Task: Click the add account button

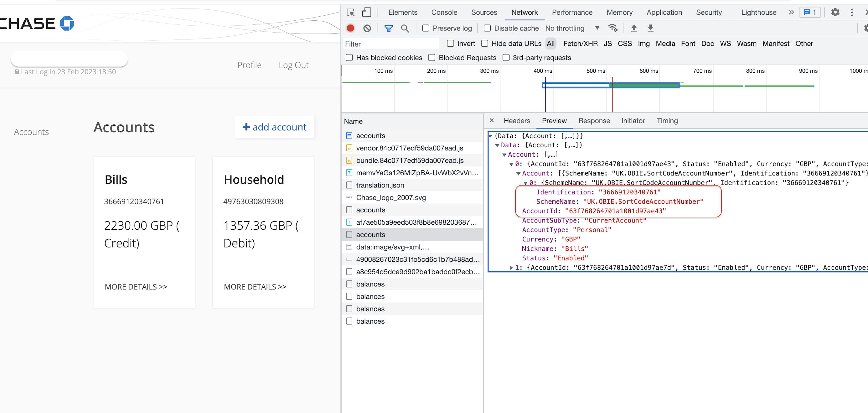Action: pyautogui.click(x=274, y=127)
